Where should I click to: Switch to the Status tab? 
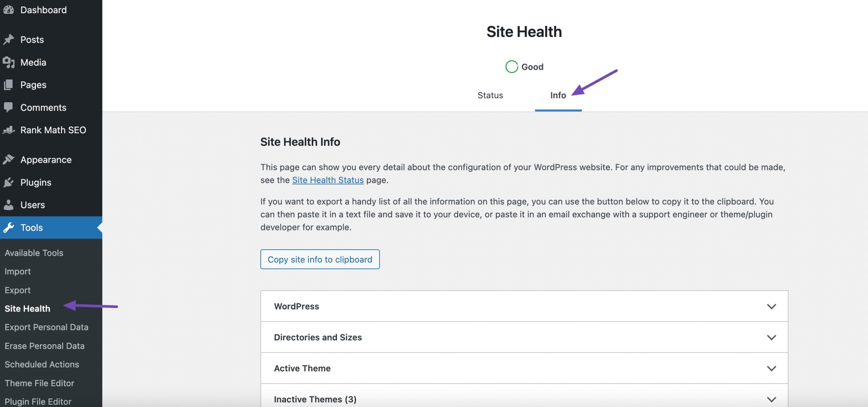[x=490, y=95]
